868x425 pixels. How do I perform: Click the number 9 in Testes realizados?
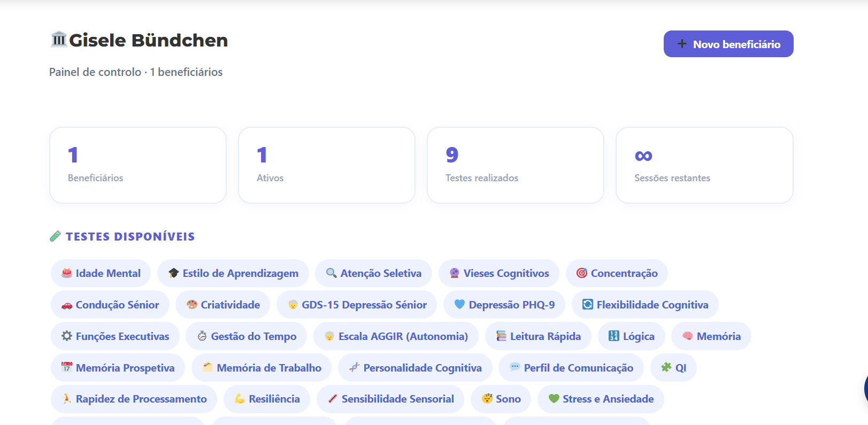[452, 155]
